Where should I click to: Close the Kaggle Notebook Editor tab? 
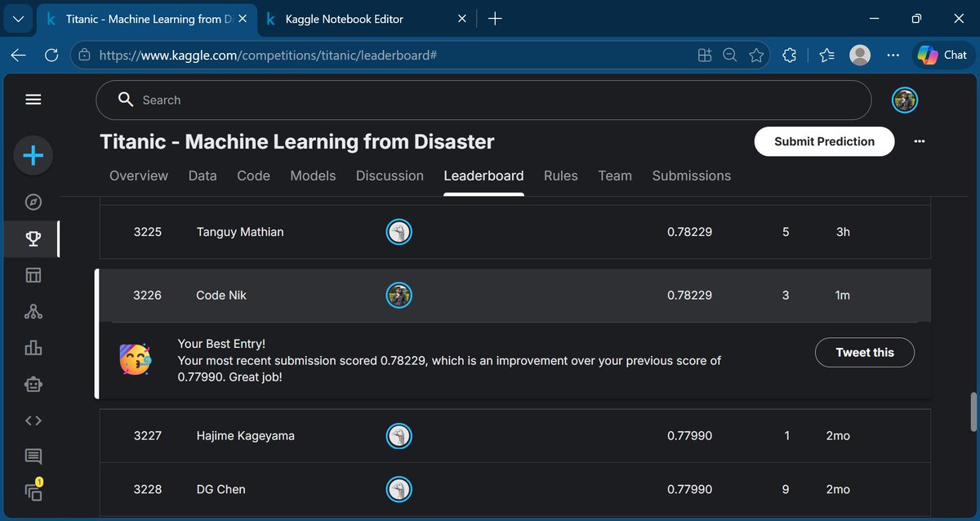click(461, 19)
